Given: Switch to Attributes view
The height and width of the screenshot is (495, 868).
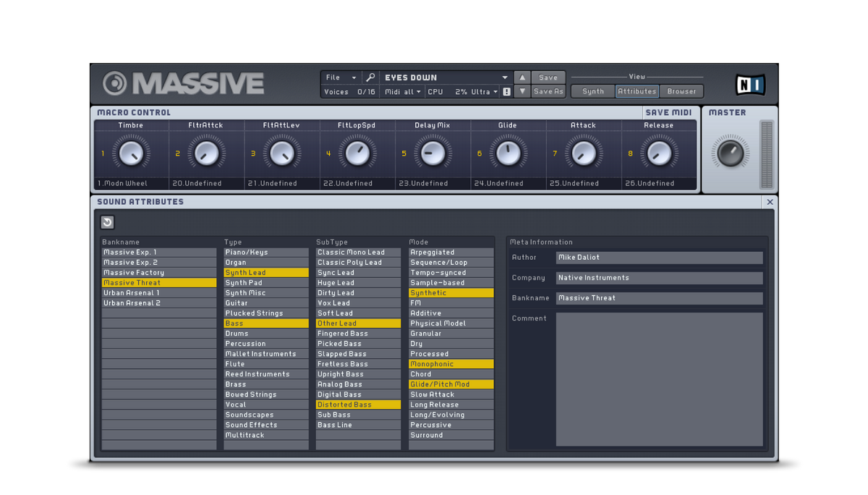Looking at the screenshot, I should coord(637,91).
